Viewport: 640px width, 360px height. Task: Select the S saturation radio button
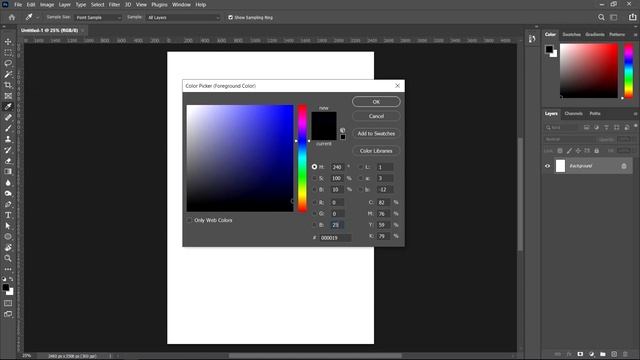314,178
